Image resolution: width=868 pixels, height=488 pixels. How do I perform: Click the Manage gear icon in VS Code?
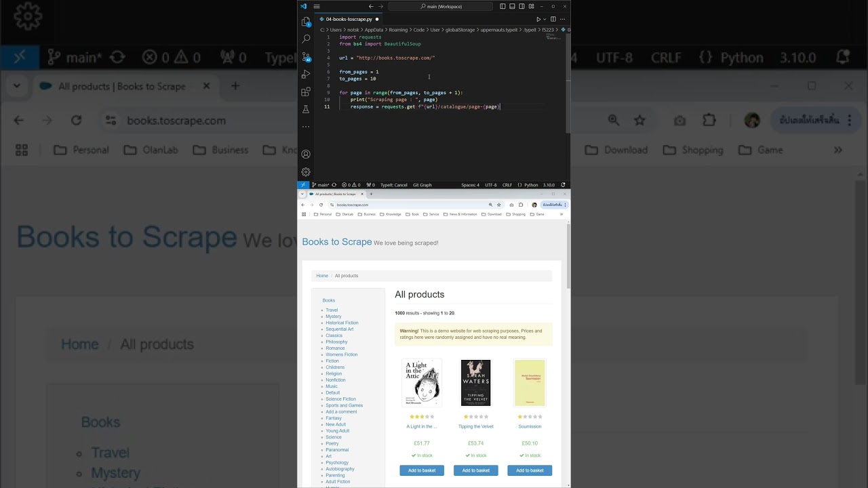coord(306,172)
